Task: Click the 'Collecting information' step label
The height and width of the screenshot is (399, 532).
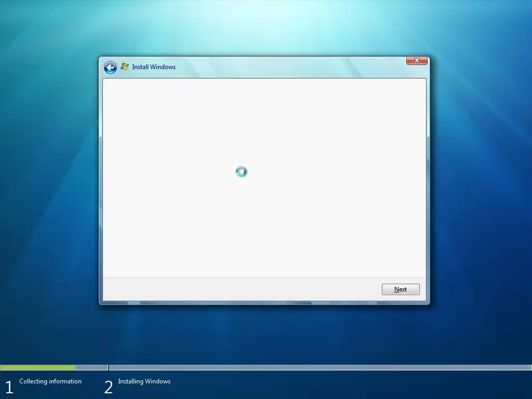Action: [x=50, y=381]
